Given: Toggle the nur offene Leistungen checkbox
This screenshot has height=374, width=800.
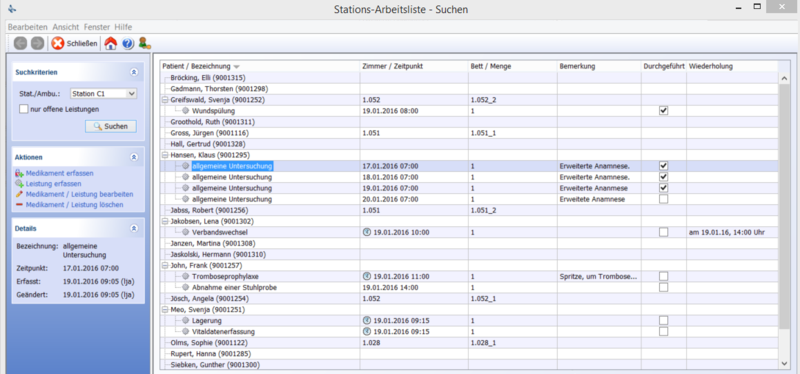Looking at the screenshot, I should [x=23, y=109].
